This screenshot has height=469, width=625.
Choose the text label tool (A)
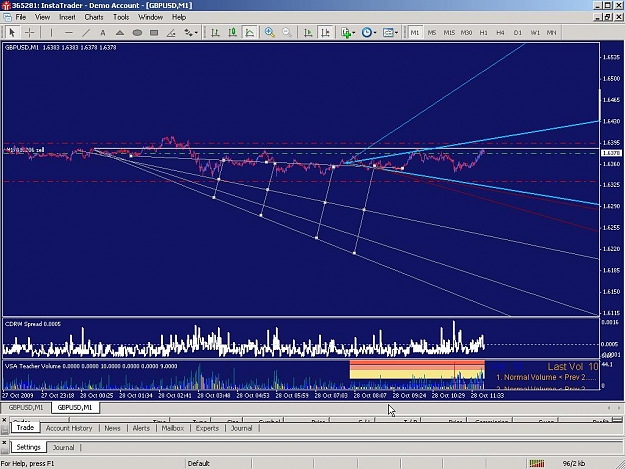pyautogui.click(x=103, y=33)
